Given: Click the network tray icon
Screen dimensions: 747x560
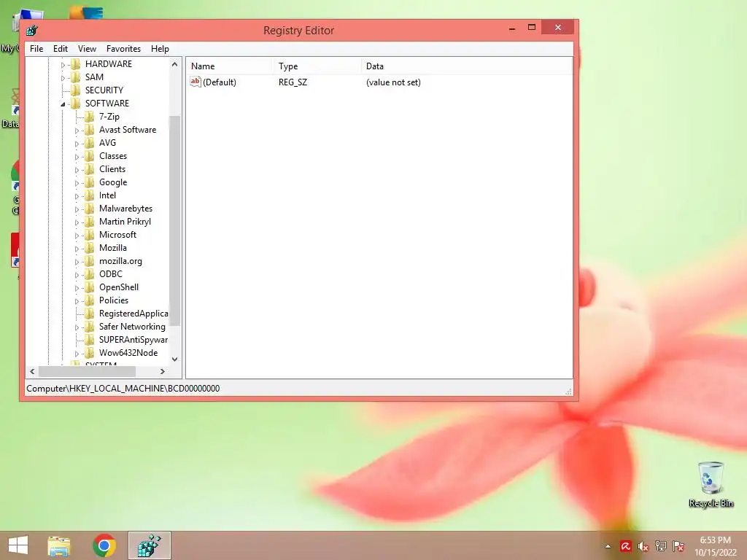Looking at the screenshot, I should [661, 546].
